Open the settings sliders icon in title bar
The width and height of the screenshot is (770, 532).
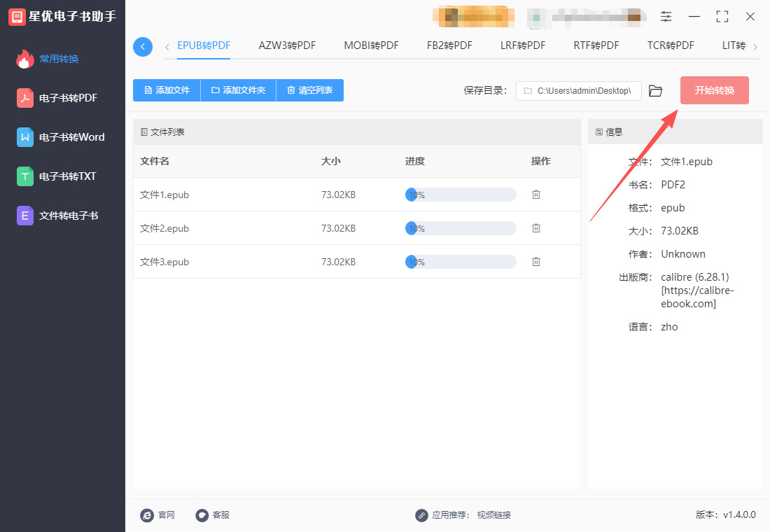[x=666, y=16]
